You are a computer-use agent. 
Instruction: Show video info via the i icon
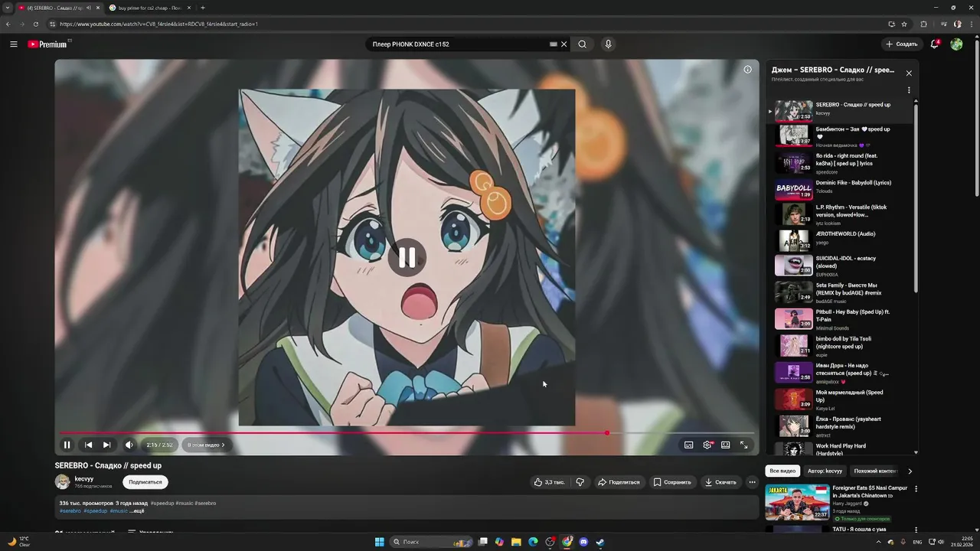click(x=747, y=69)
